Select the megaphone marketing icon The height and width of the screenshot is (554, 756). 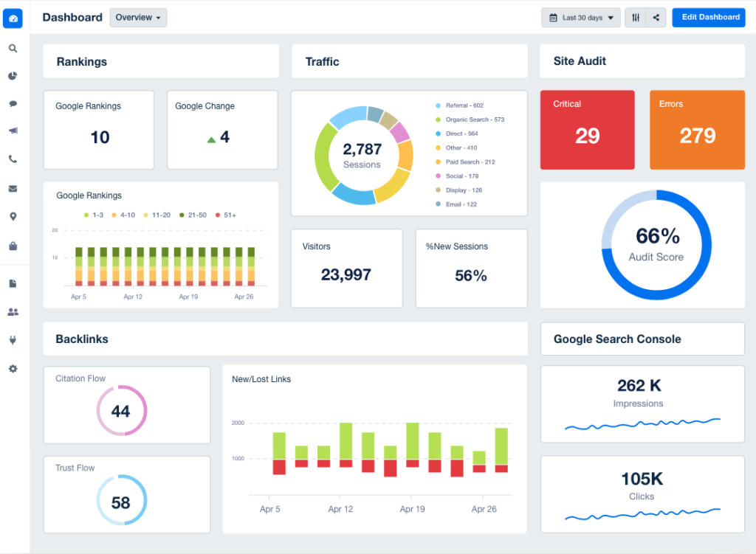(13, 131)
